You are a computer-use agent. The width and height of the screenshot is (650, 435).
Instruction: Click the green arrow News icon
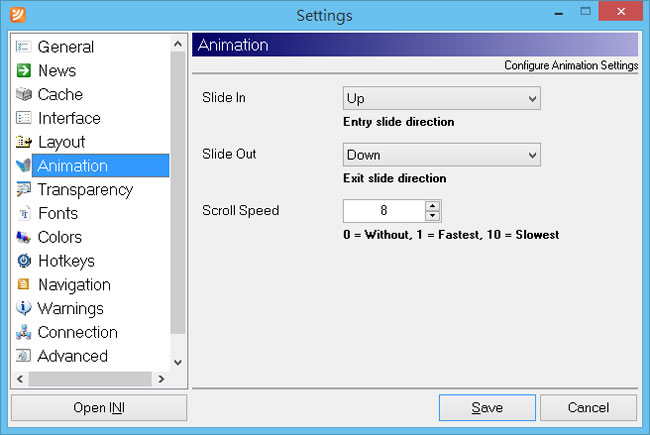(23, 70)
